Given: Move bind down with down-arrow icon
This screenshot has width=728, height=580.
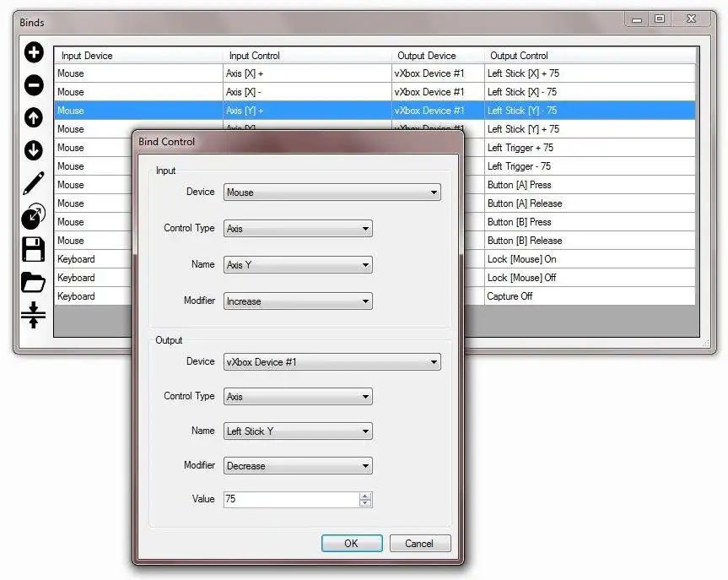Looking at the screenshot, I should [x=34, y=150].
